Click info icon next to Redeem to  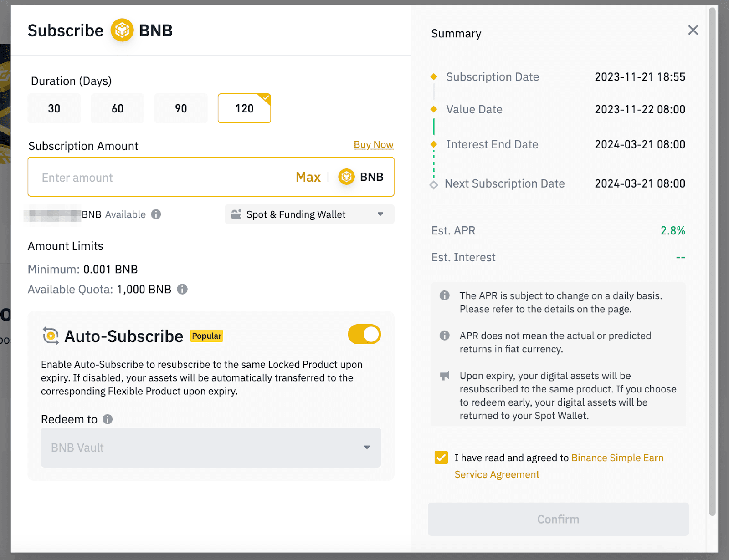(x=108, y=419)
